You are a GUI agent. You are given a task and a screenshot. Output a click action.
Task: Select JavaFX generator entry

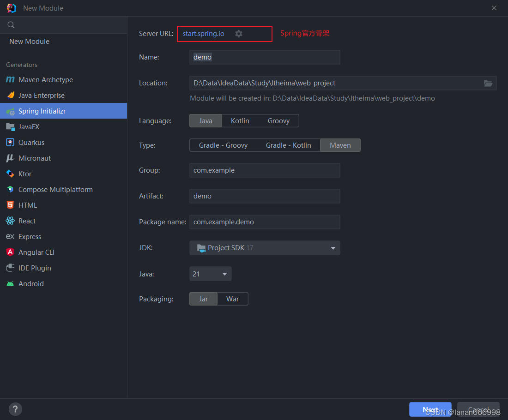(64, 127)
